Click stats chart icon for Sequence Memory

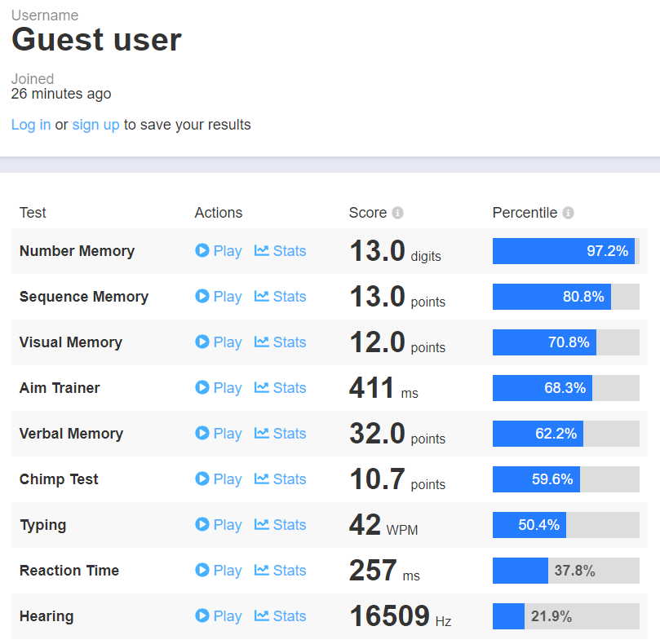(262, 297)
